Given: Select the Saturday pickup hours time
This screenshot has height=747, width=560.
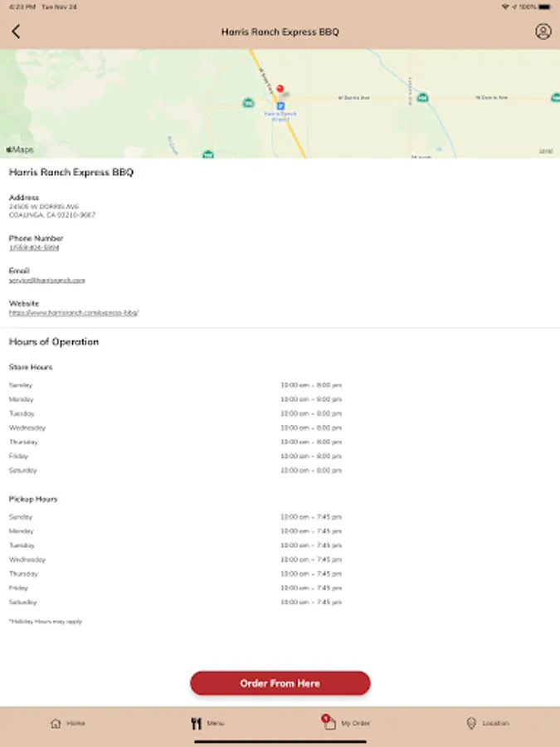Looking at the screenshot, I should click(x=311, y=603).
